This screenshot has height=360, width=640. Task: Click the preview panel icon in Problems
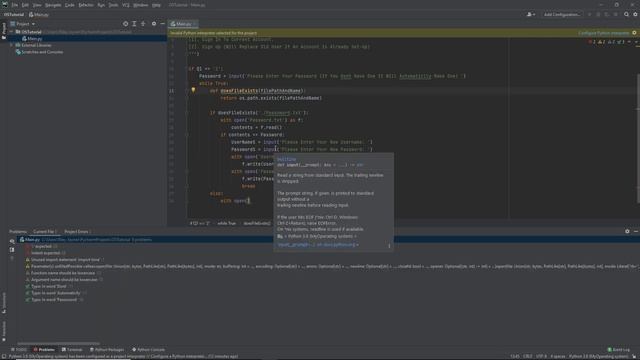pyautogui.click(x=12, y=249)
